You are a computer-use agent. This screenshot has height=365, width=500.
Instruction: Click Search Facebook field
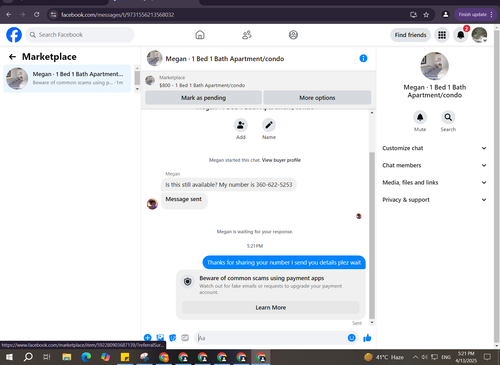(x=80, y=35)
